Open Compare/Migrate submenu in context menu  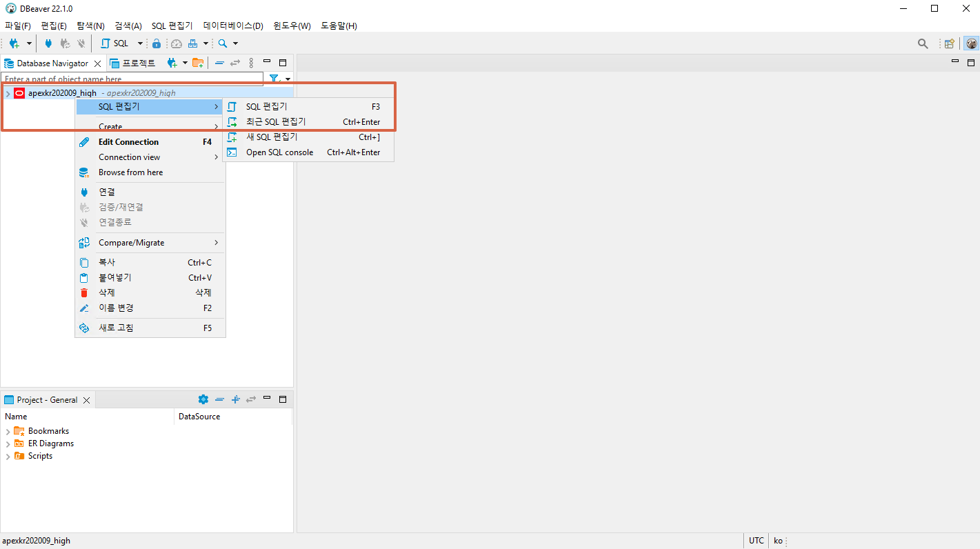tap(150, 243)
